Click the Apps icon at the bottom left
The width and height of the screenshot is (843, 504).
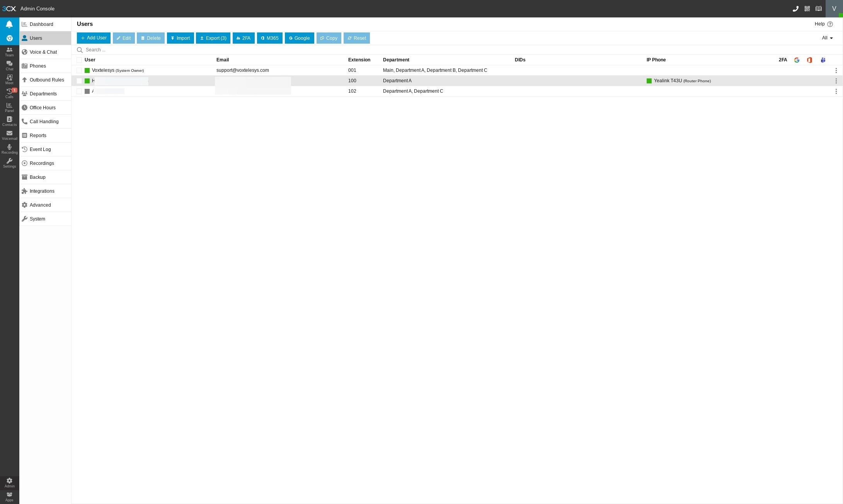pyautogui.click(x=9, y=496)
